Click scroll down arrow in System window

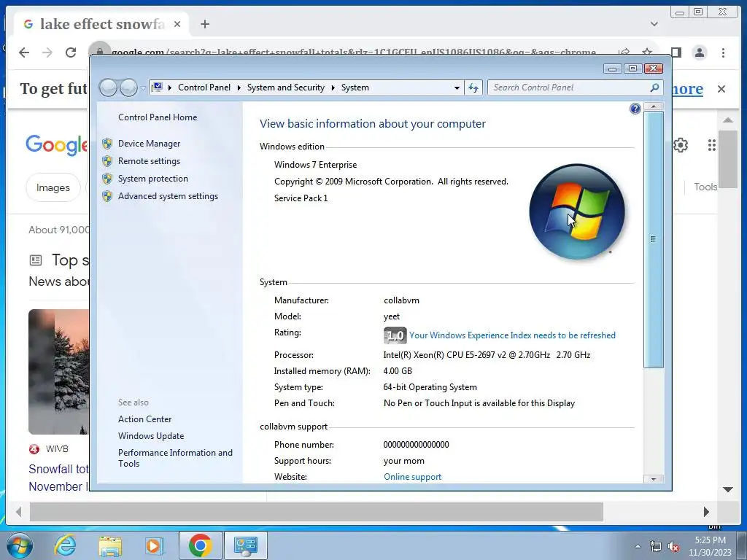[653, 479]
